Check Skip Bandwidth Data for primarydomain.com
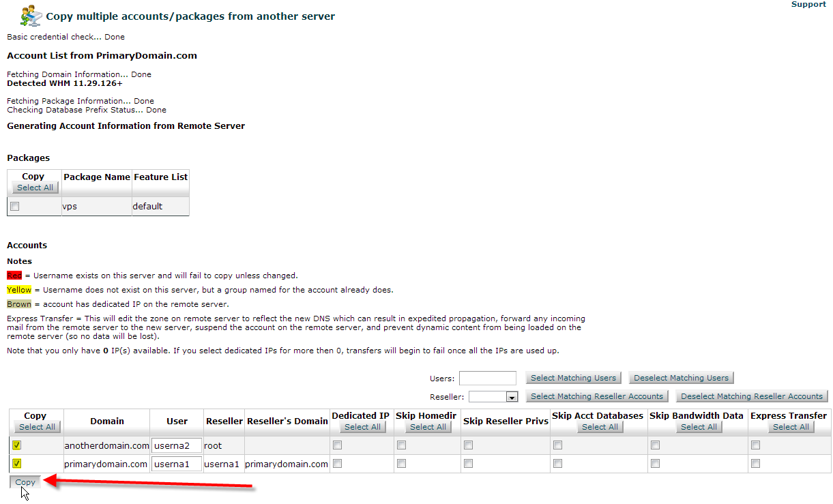Viewport: 833px width, 504px height. click(656, 464)
